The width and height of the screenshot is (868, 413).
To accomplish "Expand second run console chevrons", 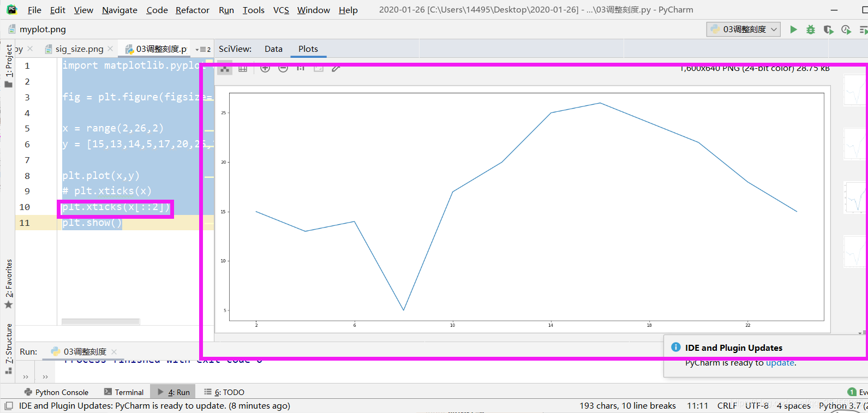I will click(45, 376).
